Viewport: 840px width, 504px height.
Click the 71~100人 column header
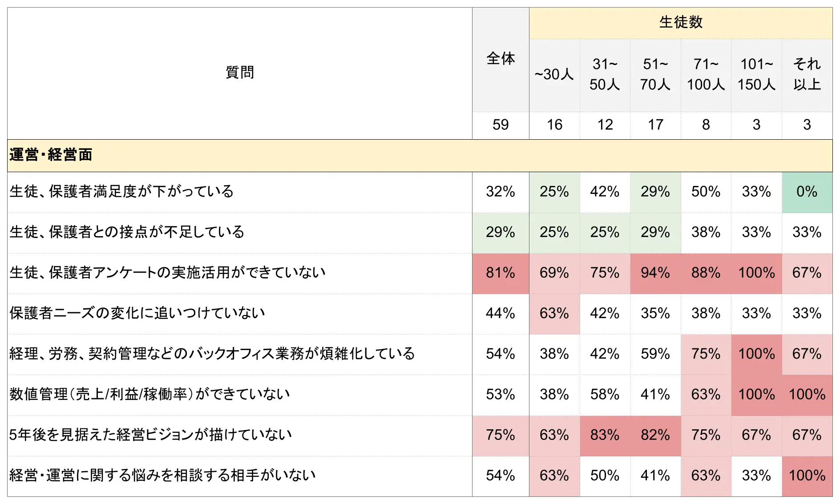tap(706, 74)
